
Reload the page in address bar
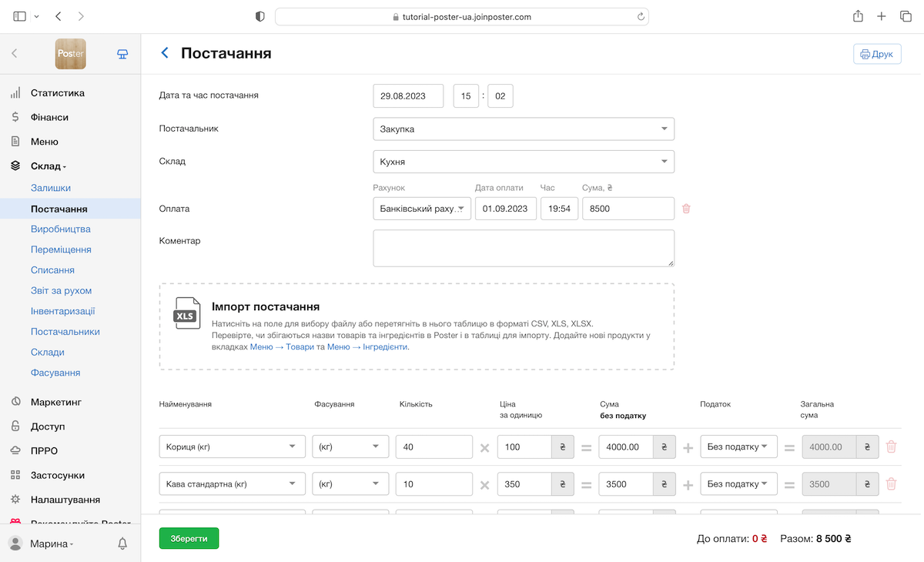point(641,16)
